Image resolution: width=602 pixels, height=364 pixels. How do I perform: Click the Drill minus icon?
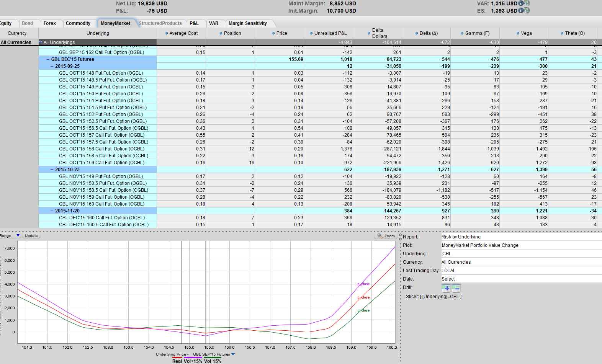point(456,288)
